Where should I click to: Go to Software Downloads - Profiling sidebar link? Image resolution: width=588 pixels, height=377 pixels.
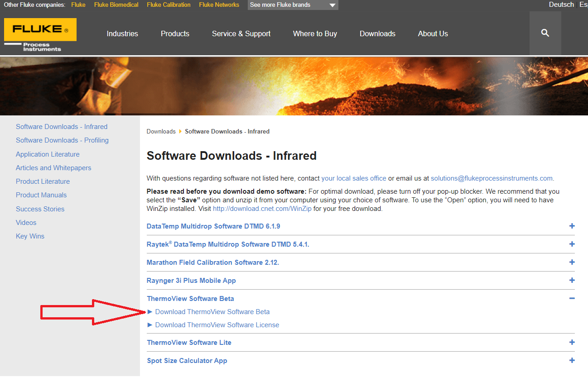pos(62,140)
